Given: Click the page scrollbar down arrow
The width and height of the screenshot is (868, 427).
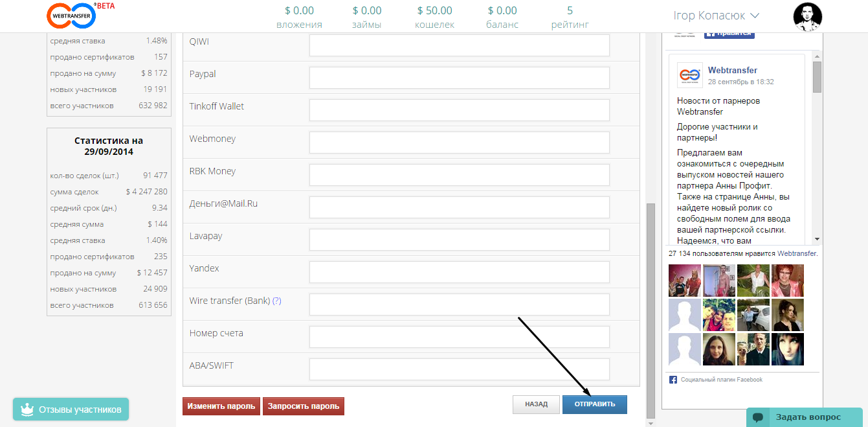Looking at the screenshot, I should (651, 423).
